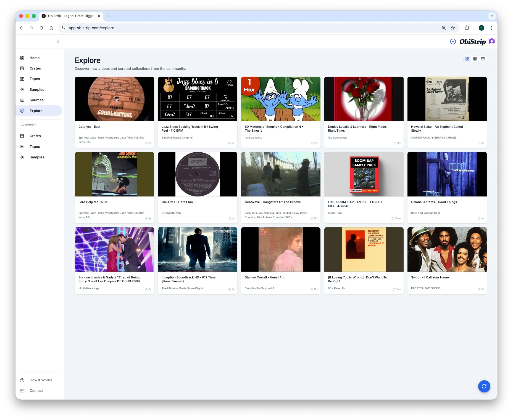513x420 pixels.
Task: Switch to the Home navigation item
Action: tap(35, 58)
